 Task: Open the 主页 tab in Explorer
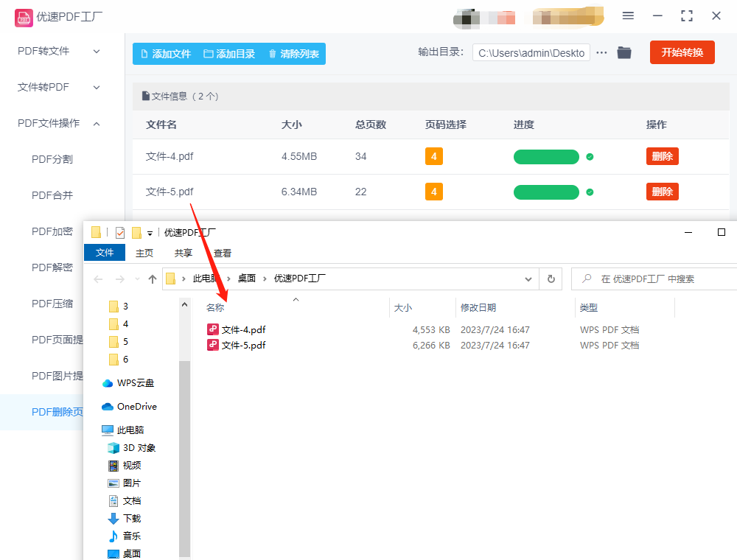coord(144,253)
